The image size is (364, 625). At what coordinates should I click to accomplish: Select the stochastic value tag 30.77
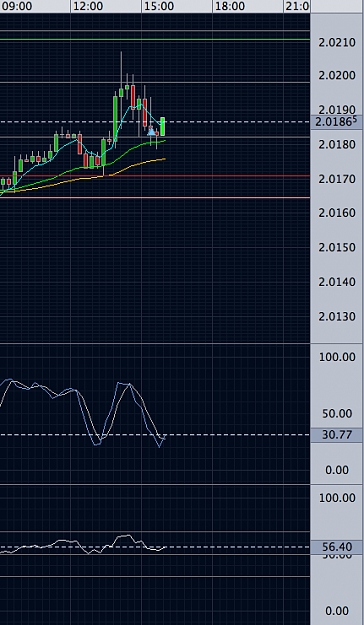pos(336,434)
